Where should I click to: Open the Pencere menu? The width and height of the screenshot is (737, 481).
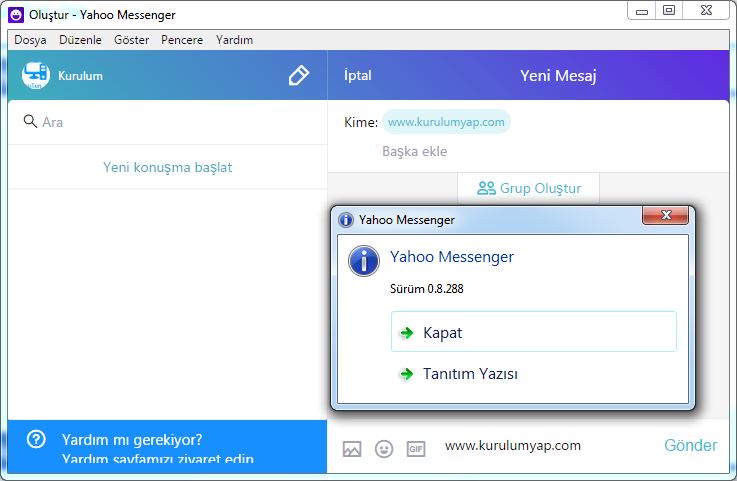coord(182,40)
